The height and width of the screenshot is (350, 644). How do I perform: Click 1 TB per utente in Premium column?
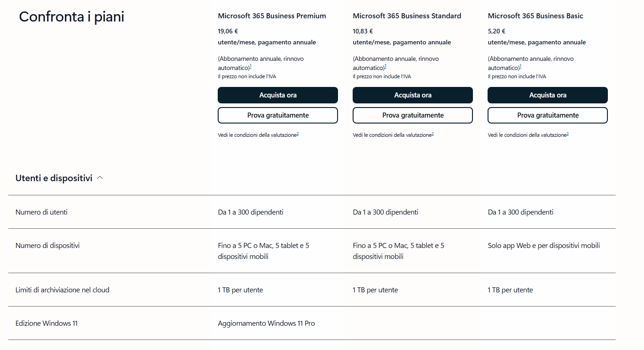[240, 290]
